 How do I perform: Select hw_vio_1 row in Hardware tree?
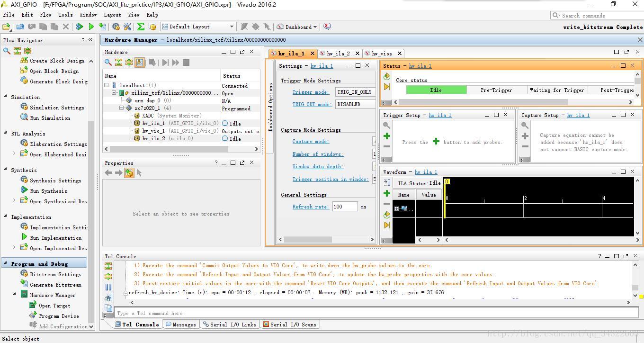181,131
